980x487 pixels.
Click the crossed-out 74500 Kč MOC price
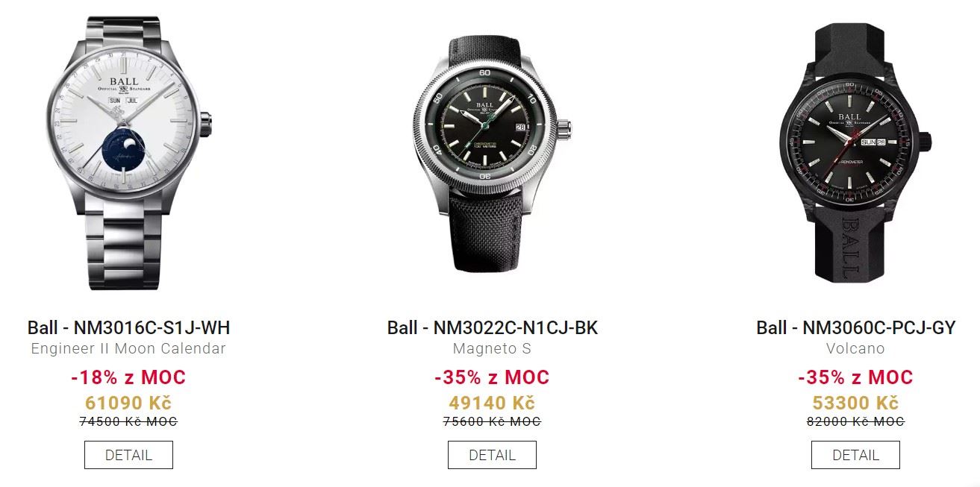click(128, 421)
